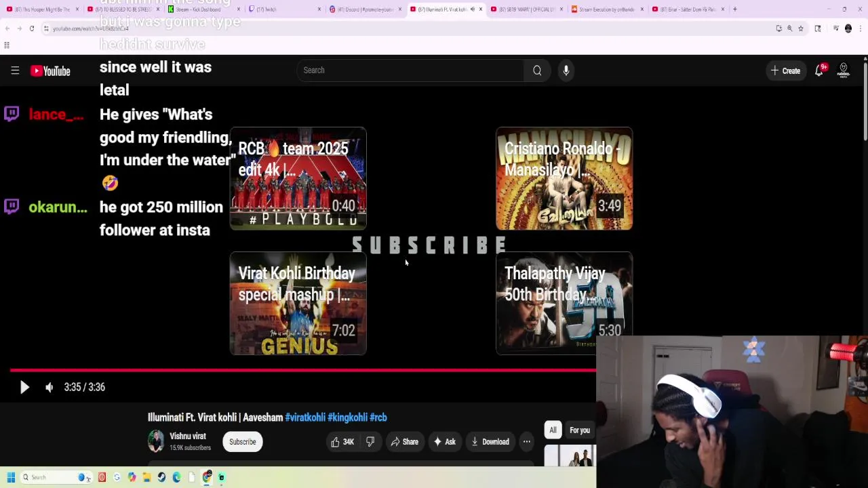The height and width of the screenshot is (488, 868).
Task: Click the browser address bar URL
Action: [90, 28]
